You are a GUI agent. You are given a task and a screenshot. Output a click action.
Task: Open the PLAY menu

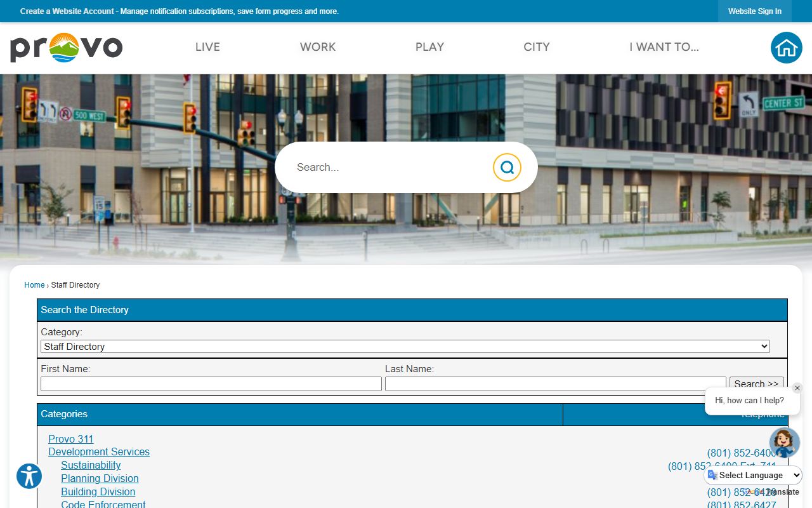click(429, 47)
